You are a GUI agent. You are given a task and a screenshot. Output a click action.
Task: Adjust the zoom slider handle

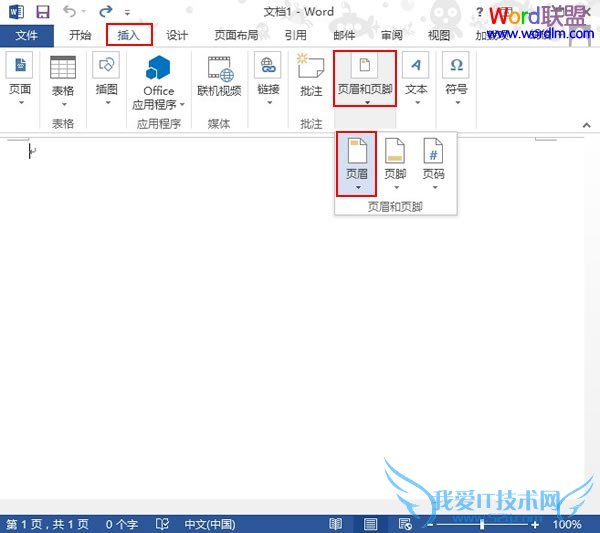(482, 525)
